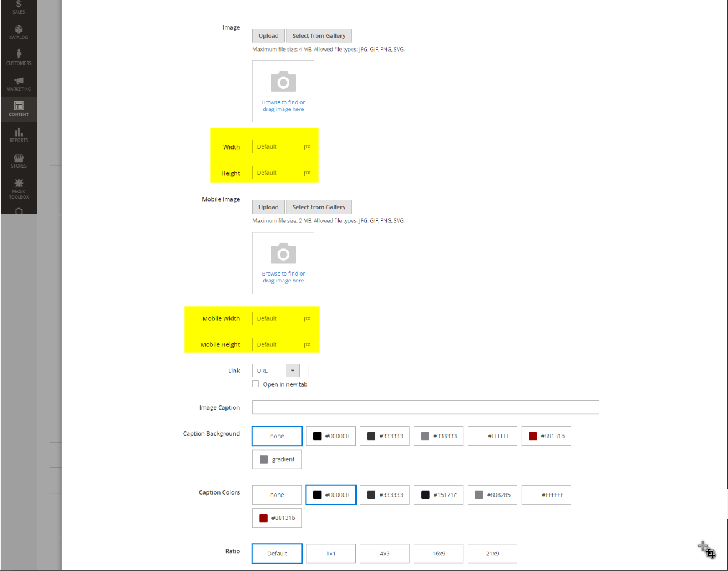Click Select from Gallery for Mobile Image
Screen dimensions: 728x571
tap(319, 207)
